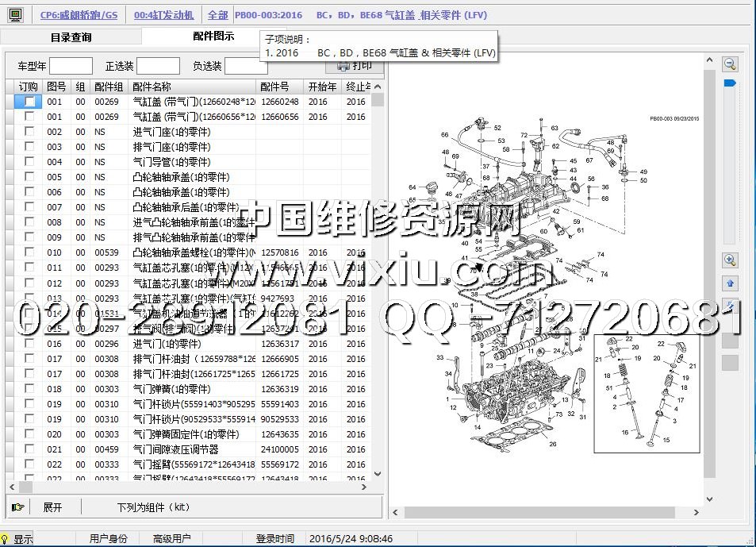Viewport: 756px width, 547px height.
Task: Click the 展开 expand button
Action: (x=52, y=507)
